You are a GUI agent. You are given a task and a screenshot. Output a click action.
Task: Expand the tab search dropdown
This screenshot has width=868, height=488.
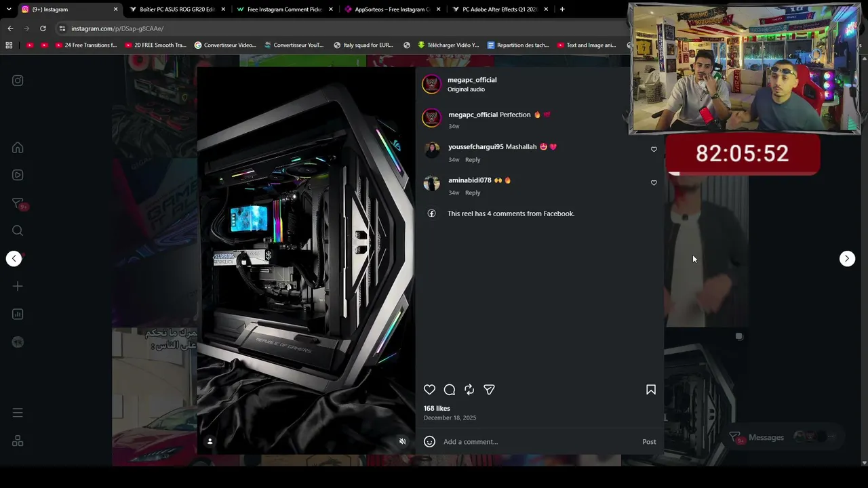pyautogui.click(x=8, y=9)
